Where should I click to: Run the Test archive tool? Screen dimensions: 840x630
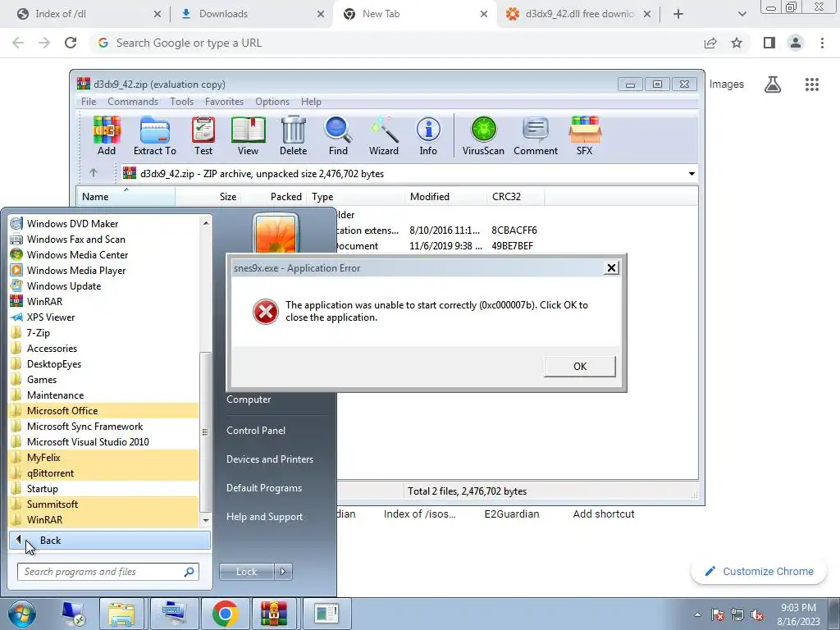[x=203, y=136]
